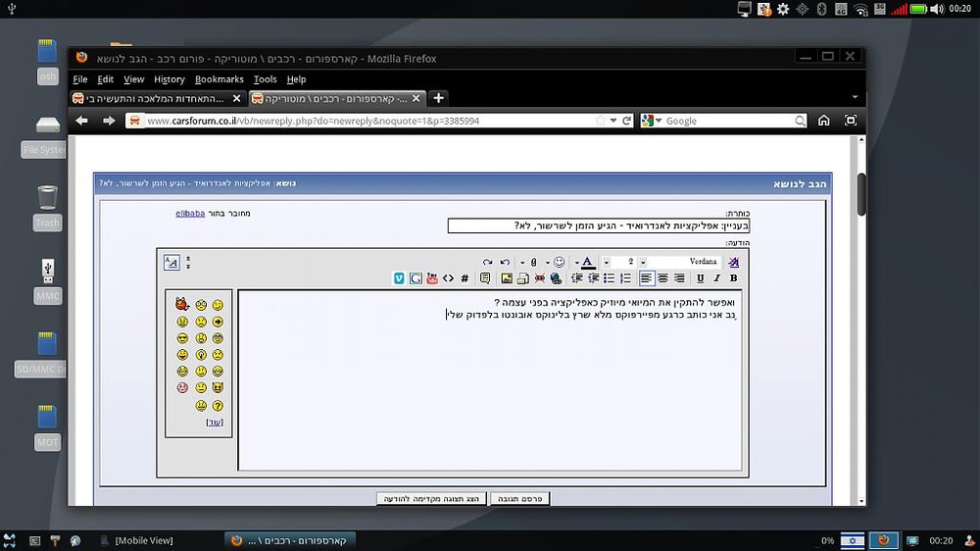980x551 pixels.
Task: Go back to the previous page
Action: coord(82,121)
